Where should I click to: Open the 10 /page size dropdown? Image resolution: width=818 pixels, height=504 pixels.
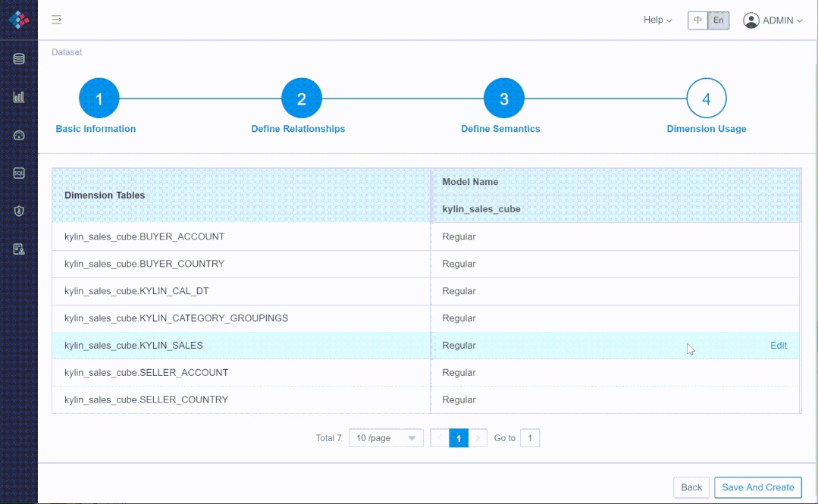(x=386, y=438)
